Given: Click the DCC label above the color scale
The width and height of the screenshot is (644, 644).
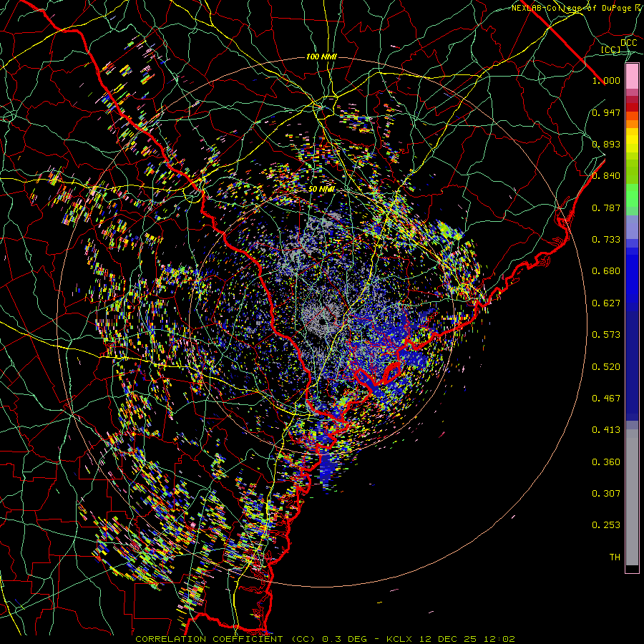Looking at the screenshot, I should (628, 43).
